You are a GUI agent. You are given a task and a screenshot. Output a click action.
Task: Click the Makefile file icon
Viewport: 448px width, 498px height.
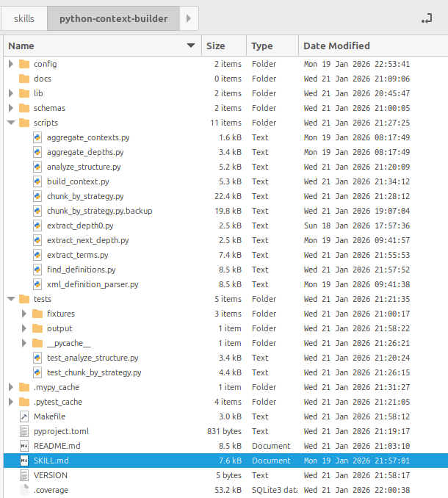(24, 416)
